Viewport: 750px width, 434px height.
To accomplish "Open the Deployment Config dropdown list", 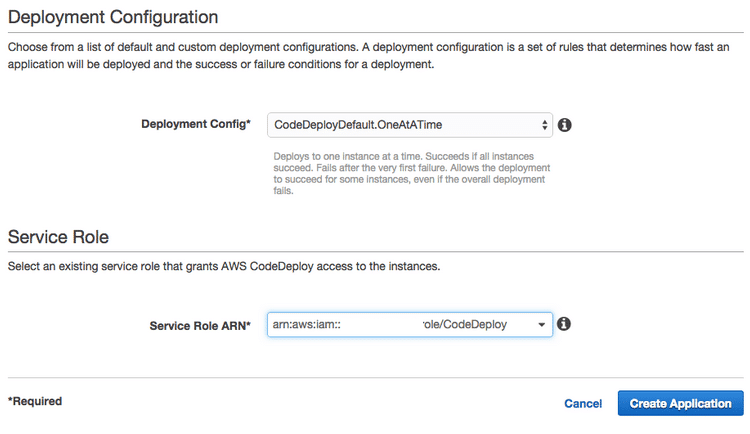I will pos(410,125).
